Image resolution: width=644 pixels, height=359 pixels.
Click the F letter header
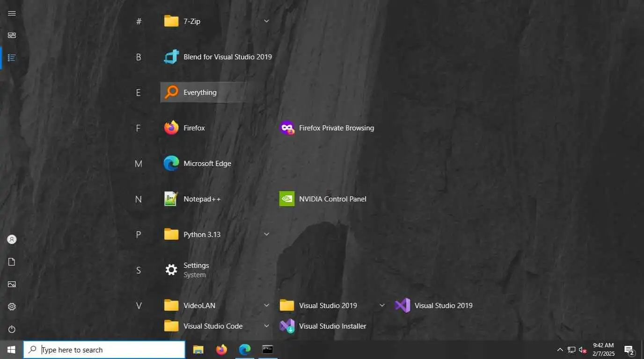139,128
